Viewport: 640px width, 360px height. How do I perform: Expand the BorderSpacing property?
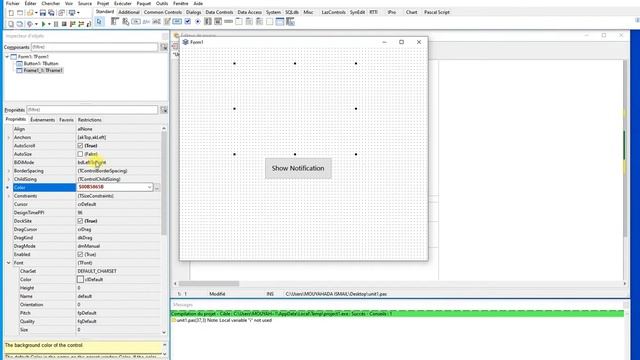(9, 171)
